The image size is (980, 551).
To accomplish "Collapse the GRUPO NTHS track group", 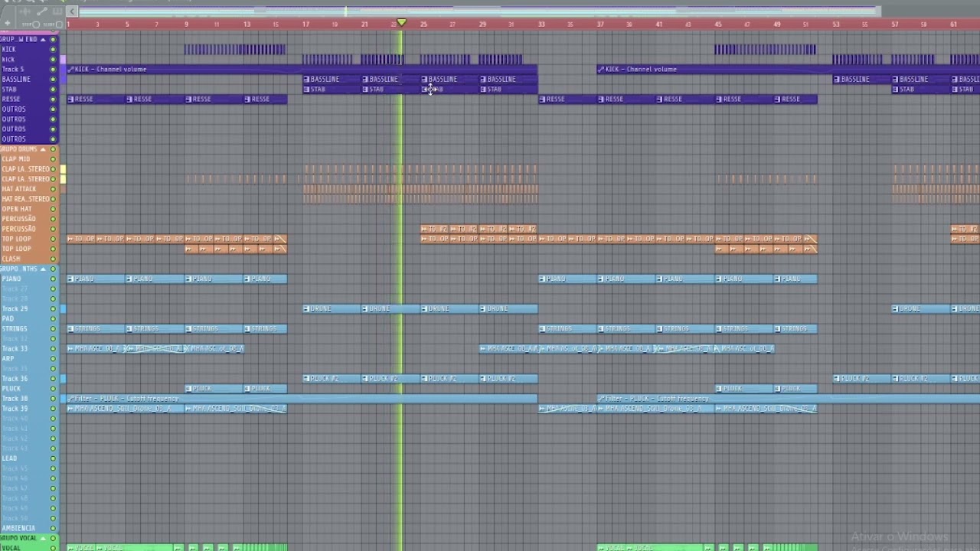I will tap(43, 269).
